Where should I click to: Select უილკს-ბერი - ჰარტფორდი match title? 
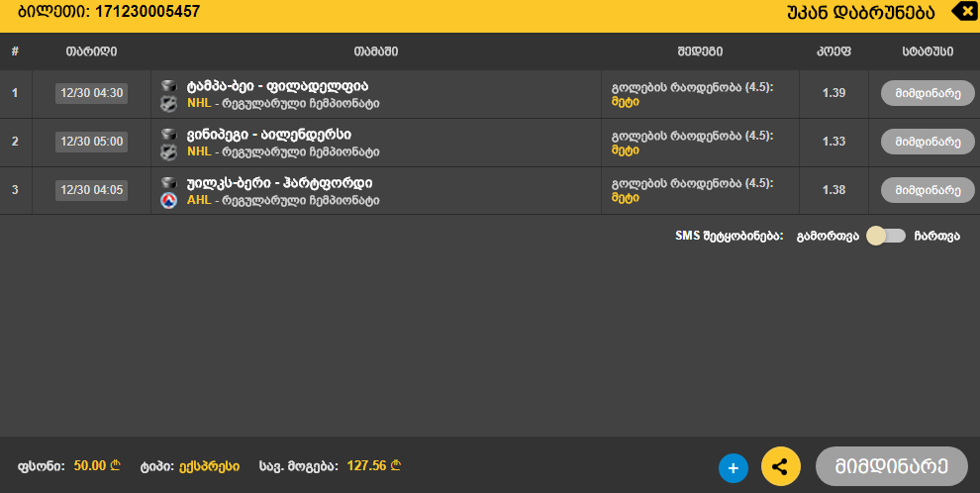click(x=279, y=183)
